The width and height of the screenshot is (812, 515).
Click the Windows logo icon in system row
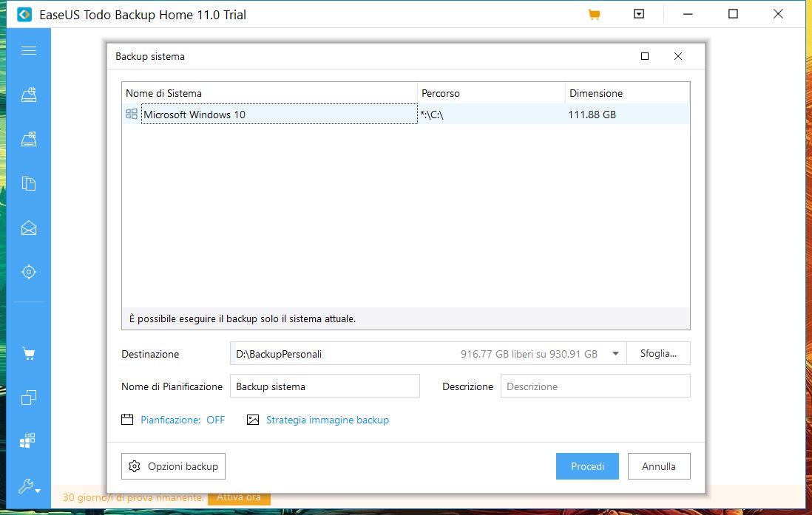tap(132, 114)
